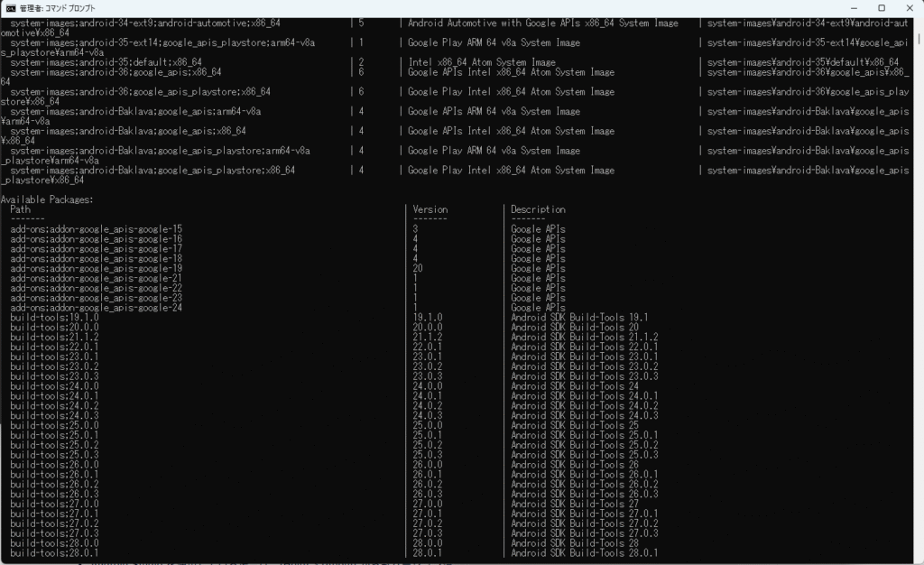Image resolution: width=924 pixels, height=565 pixels.
Task: Click 'Google APIs ARM 64 v8a System Image' description
Action: [x=494, y=111]
